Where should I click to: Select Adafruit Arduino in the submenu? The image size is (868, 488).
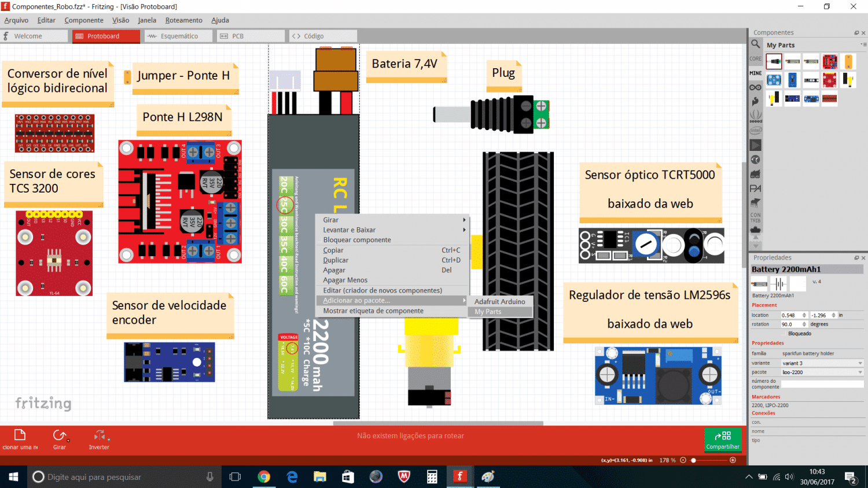click(x=500, y=302)
